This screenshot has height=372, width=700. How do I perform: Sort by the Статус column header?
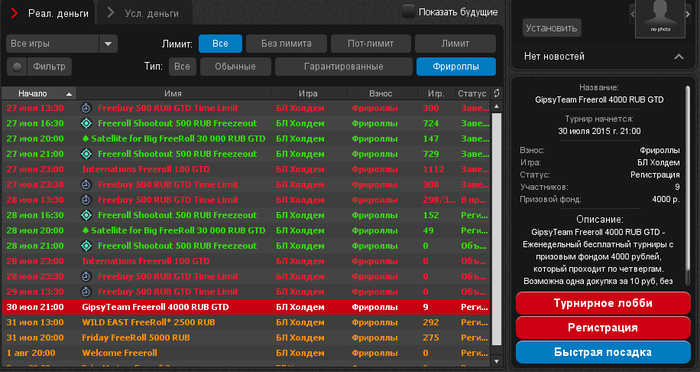(472, 93)
